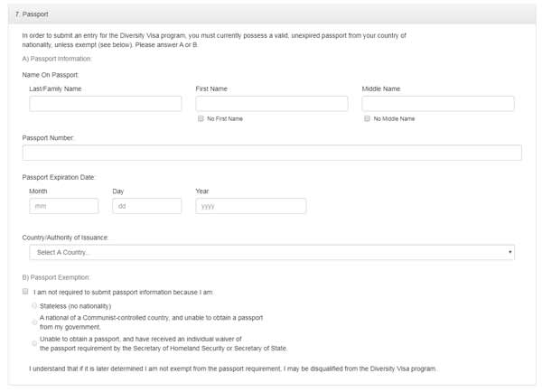
Task: Click the Stateless option label text
Action: coord(75,306)
